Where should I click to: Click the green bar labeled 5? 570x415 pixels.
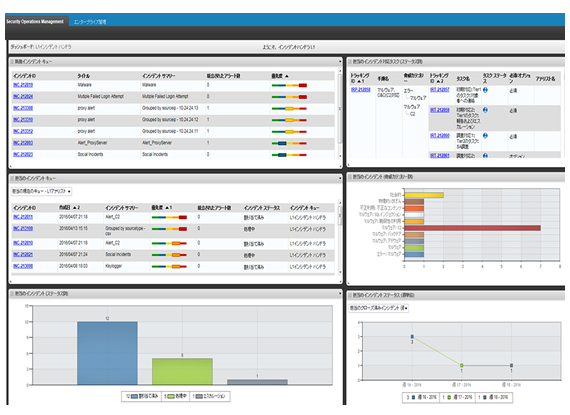[x=182, y=371]
